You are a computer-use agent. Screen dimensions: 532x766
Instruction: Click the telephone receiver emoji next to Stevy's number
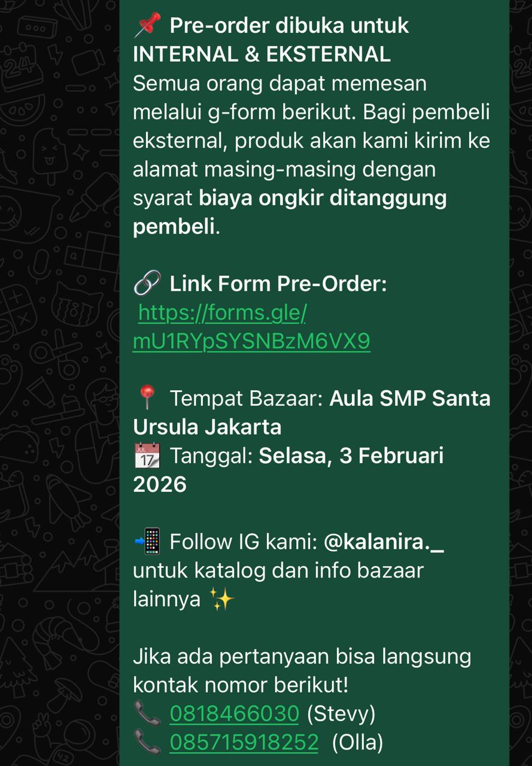tap(147, 714)
